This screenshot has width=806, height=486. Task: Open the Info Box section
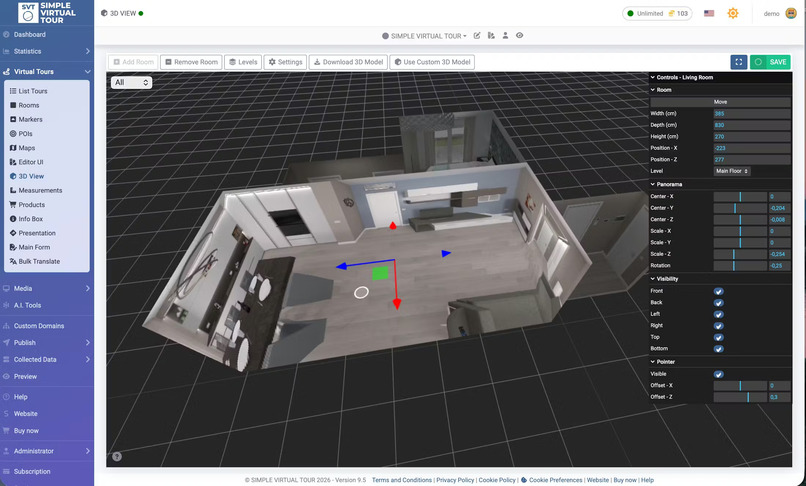click(30, 219)
